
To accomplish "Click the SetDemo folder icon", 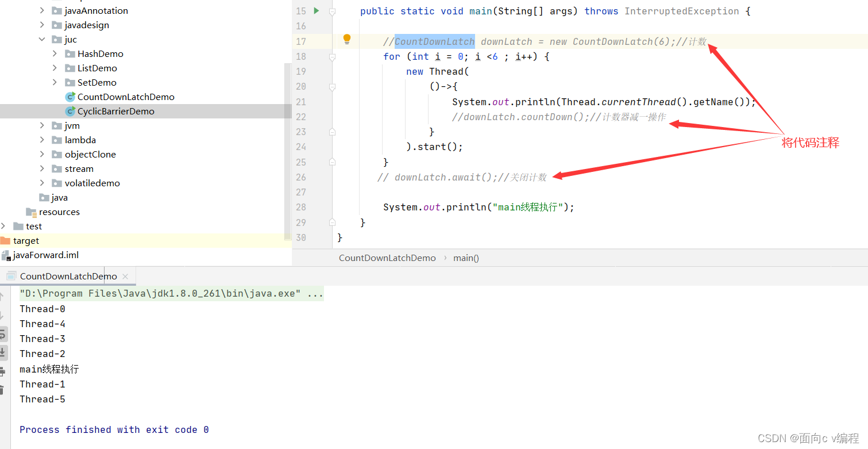I will coord(70,82).
